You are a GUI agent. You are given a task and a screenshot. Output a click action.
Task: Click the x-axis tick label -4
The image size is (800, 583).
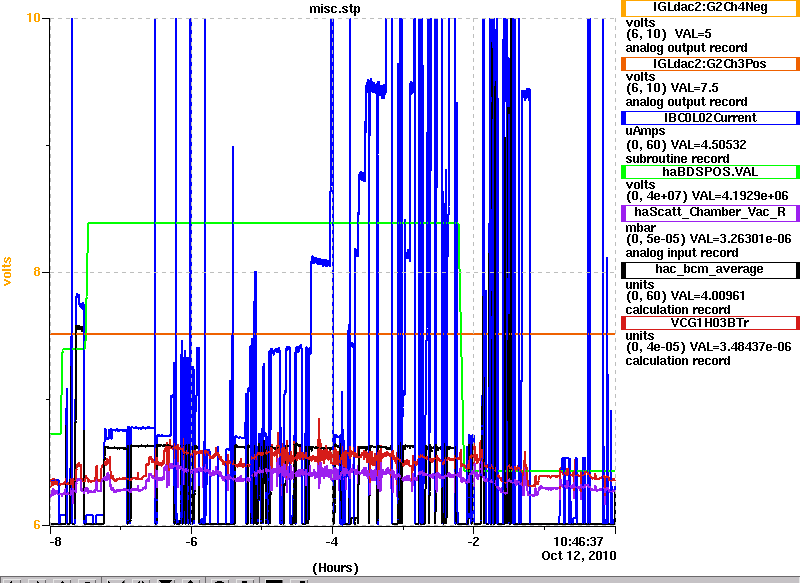[332, 542]
